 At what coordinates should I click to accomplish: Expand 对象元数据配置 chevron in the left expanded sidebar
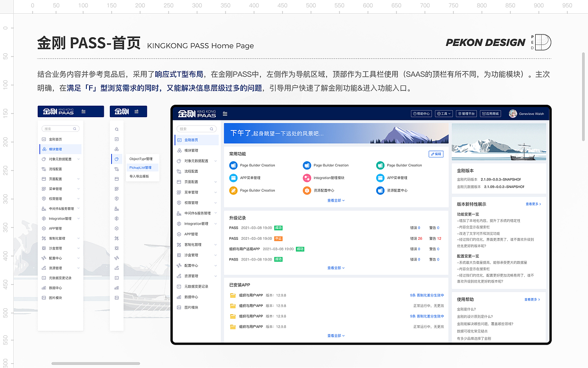(x=79, y=159)
